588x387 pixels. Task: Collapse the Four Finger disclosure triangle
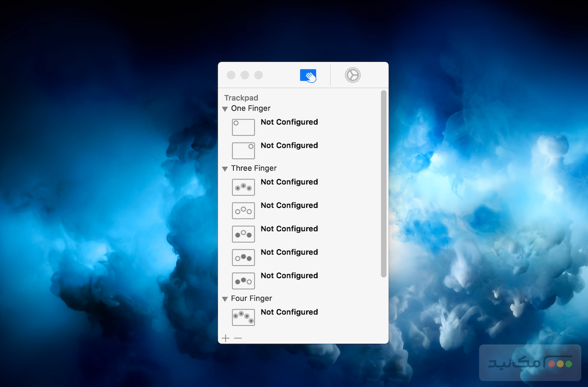click(x=225, y=299)
